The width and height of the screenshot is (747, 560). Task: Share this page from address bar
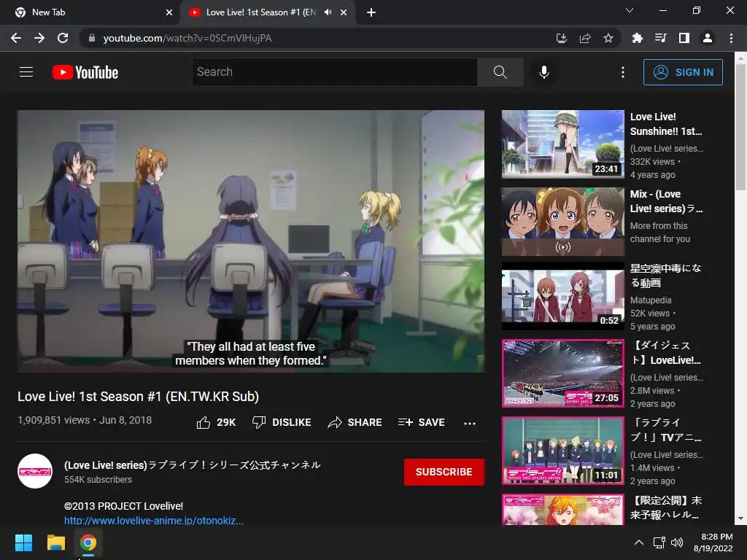[585, 38]
